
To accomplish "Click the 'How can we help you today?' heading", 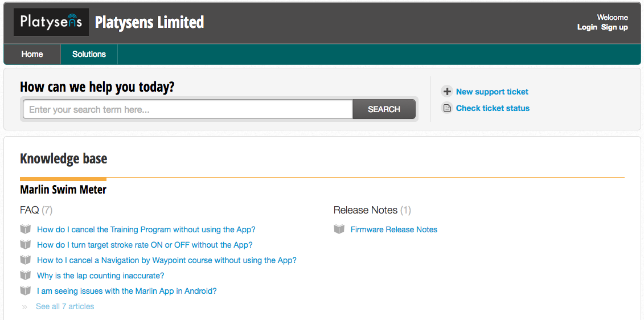I will click(97, 87).
